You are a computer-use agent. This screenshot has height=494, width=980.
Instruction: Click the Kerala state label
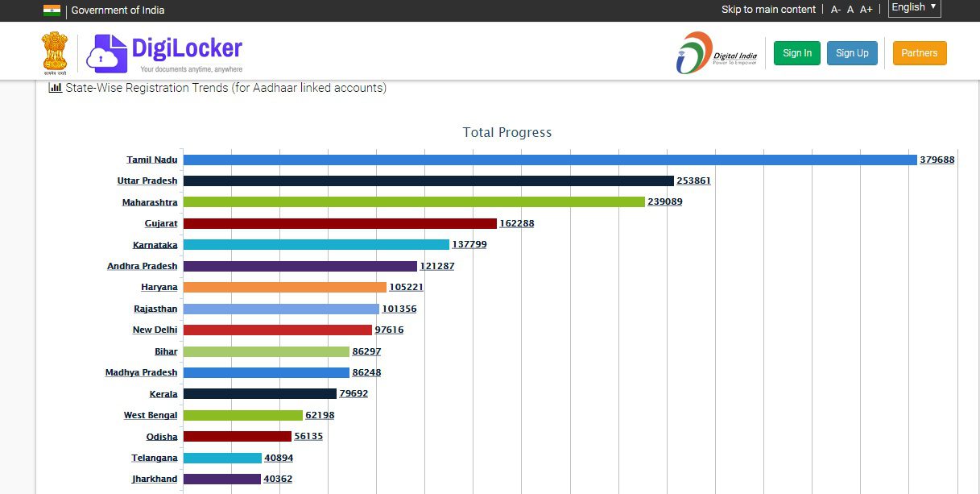click(x=163, y=394)
